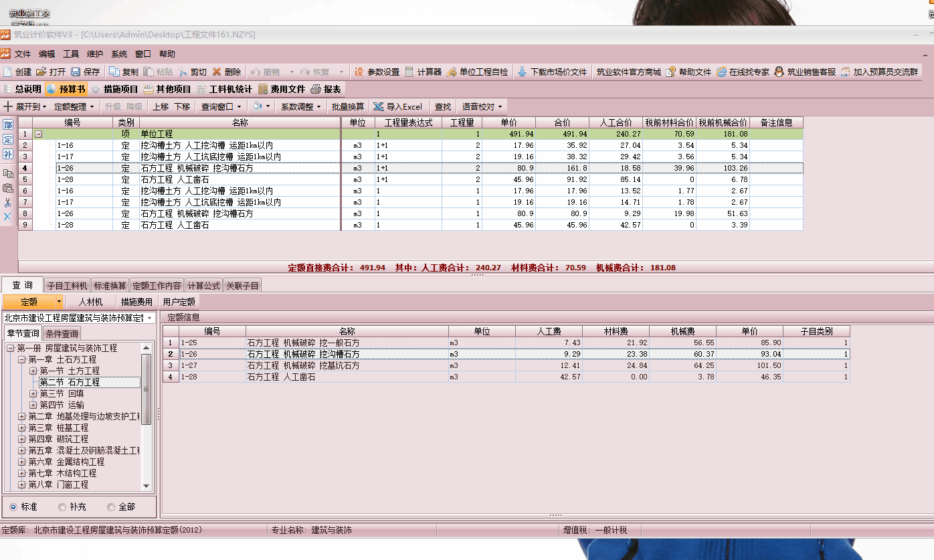934x560 pixels.
Task: Open the 计算器 calculator tool
Action: coord(409,72)
